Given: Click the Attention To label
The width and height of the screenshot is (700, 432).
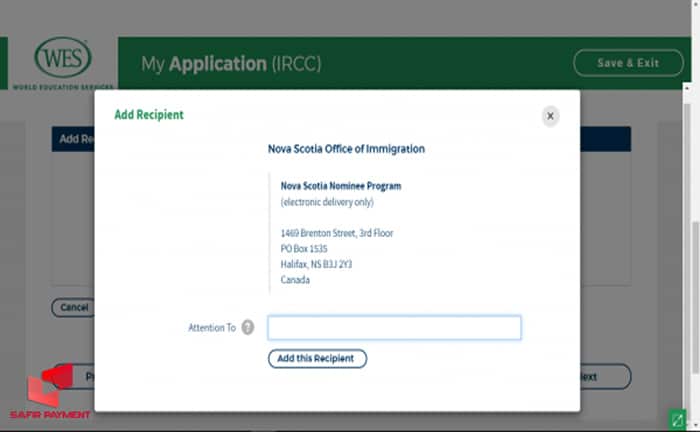Looking at the screenshot, I should [212, 328].
